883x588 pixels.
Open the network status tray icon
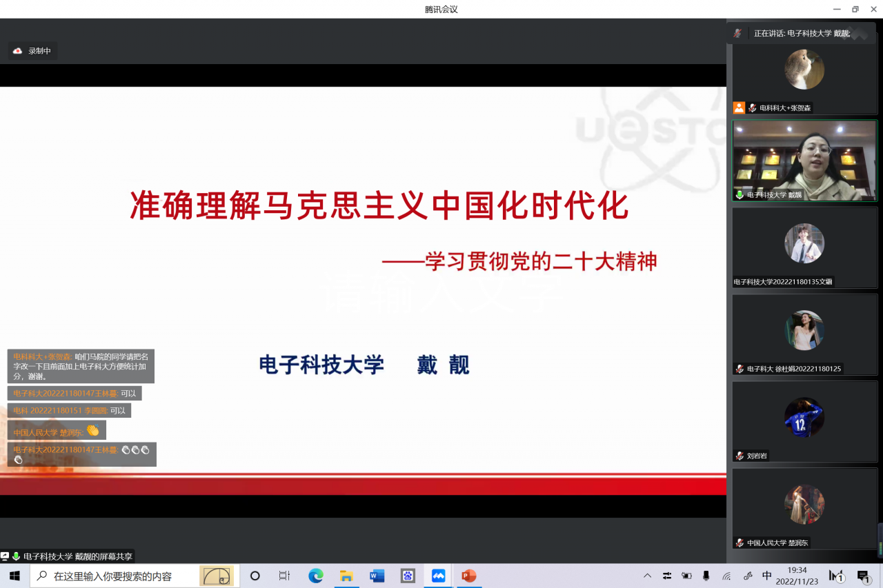726,576
